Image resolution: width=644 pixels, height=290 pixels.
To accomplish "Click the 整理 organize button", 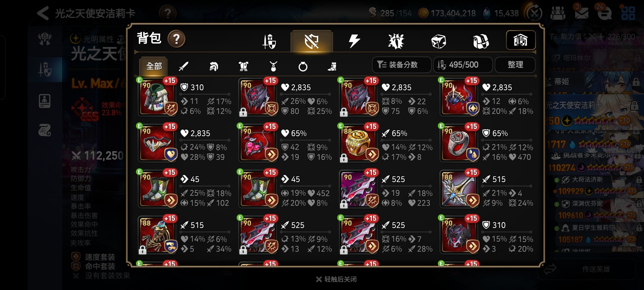I will [515, 65].
